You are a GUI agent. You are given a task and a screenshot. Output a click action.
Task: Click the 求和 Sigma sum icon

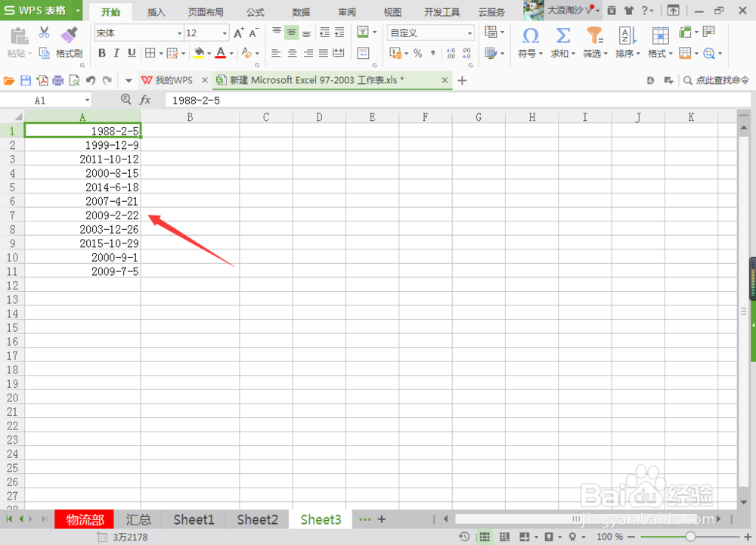coord(562,36)
